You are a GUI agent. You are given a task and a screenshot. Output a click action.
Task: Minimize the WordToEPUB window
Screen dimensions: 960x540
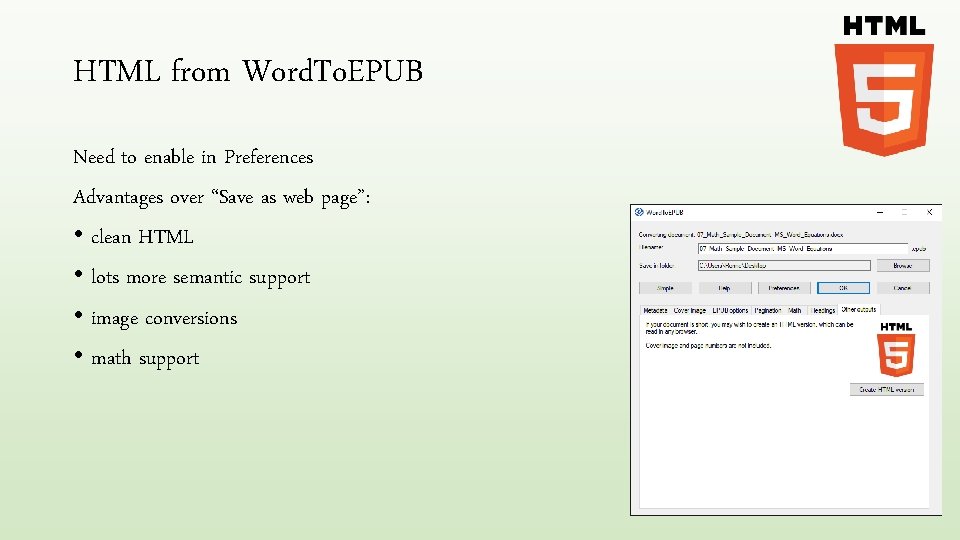pos(880,212)
